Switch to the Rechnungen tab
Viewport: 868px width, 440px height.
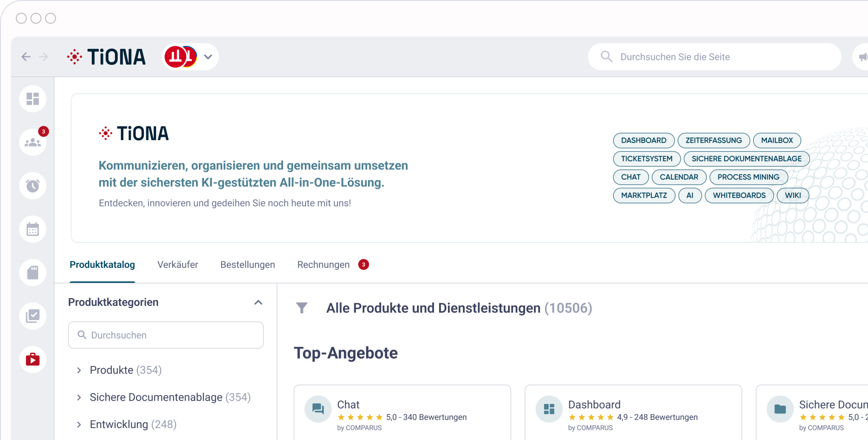click(323, 265)
